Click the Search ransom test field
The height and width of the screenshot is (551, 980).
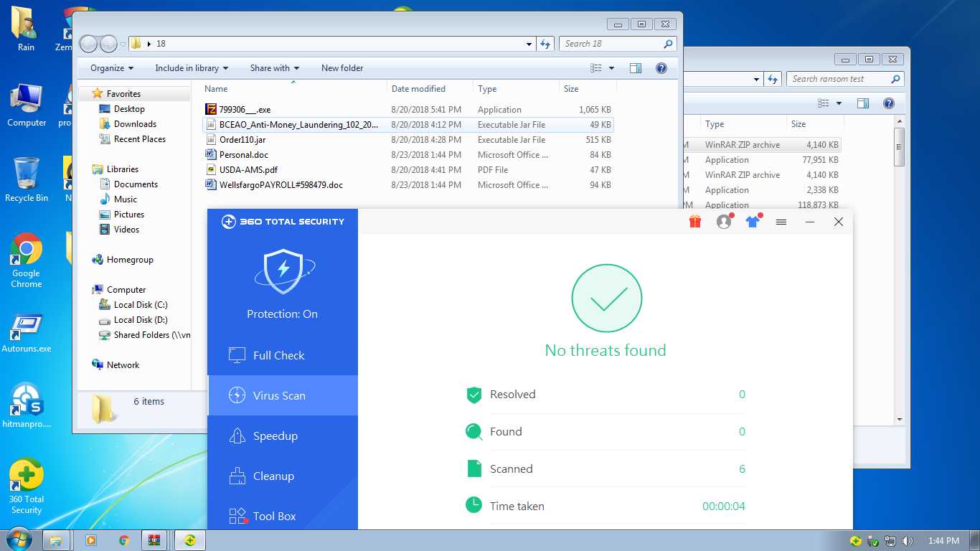click(x=845, y=79)
